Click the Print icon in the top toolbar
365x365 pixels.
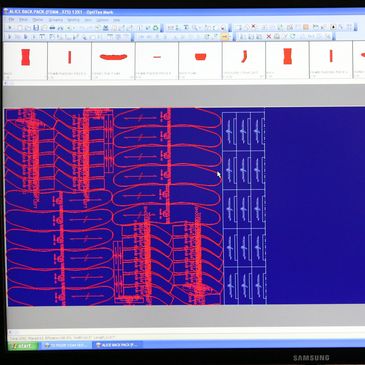pyautogui.click(x=52, y=28)
